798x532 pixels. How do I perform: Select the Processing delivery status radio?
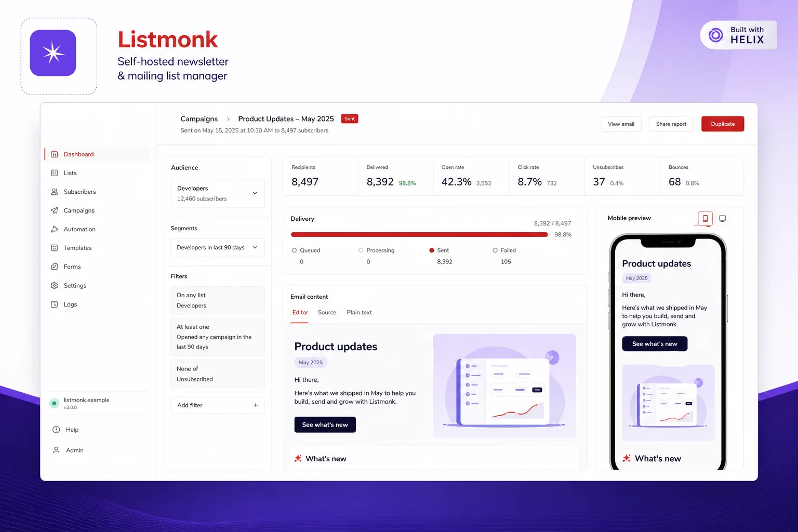pos(361,250)
